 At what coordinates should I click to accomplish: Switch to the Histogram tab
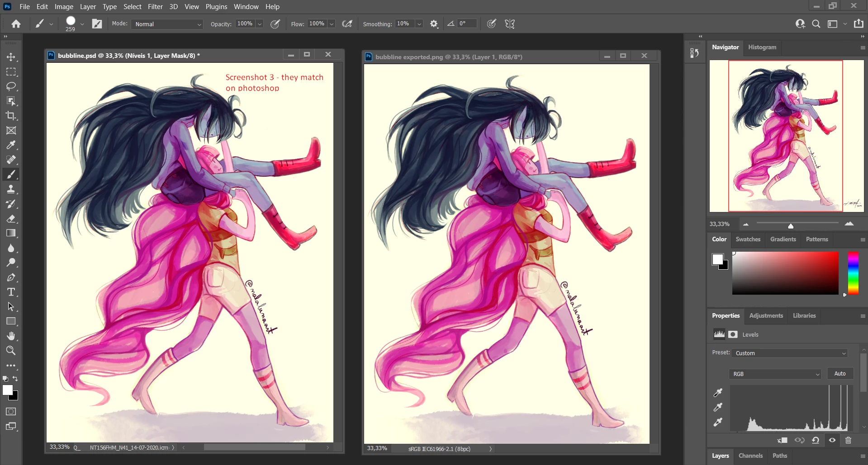point(762,47)
